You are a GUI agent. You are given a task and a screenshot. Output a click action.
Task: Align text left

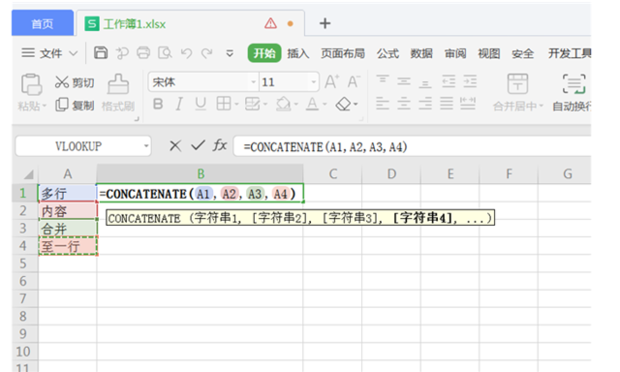coord(382,104)
